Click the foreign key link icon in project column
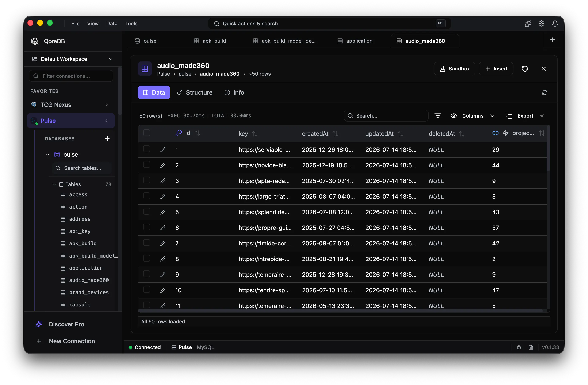 tap(495, 133)
